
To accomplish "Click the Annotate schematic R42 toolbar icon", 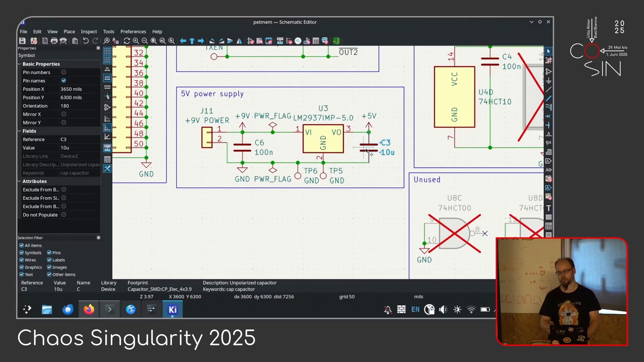I will (x=280, y=41).
